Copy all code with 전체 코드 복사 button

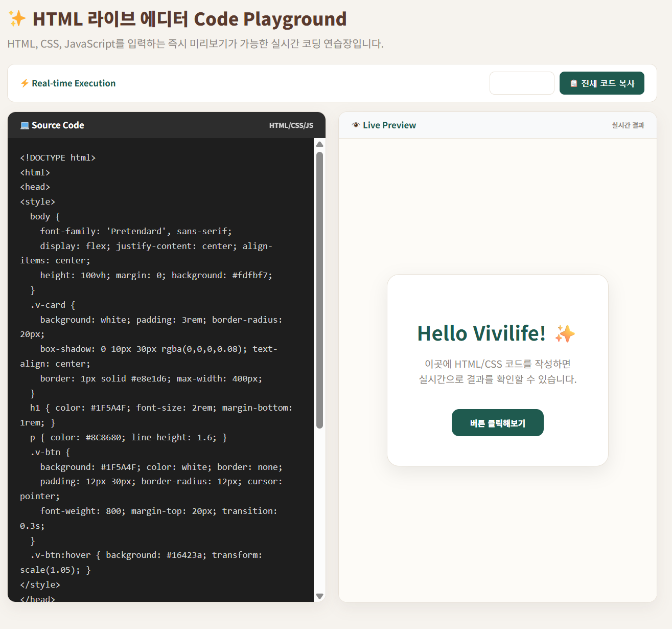pos(602,83)
